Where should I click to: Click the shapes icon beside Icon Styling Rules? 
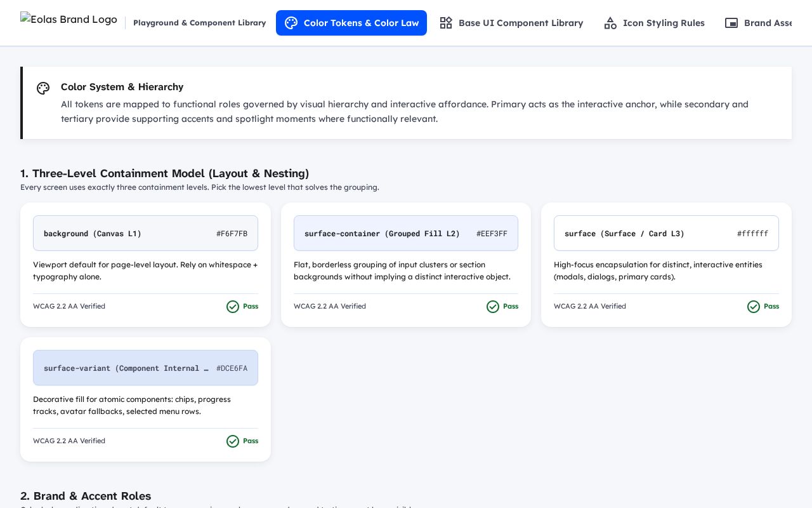tap(610, 23)
